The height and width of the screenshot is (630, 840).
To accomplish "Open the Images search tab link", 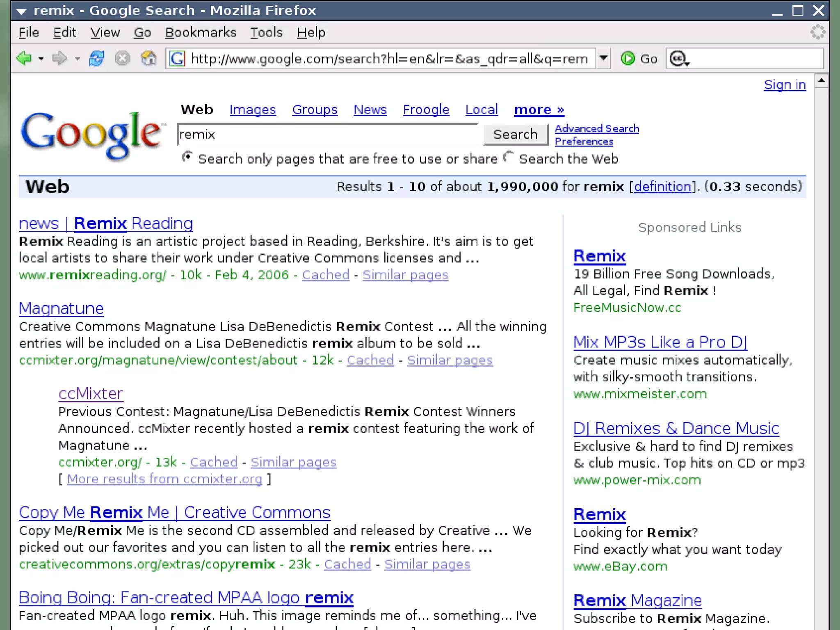I will (x=253, y=110).
